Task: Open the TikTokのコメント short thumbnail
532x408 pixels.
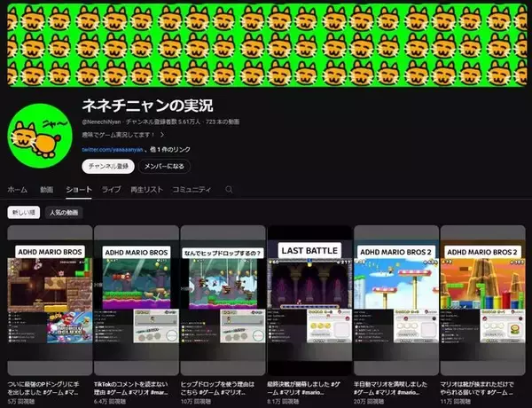Action: click(137, 301)
